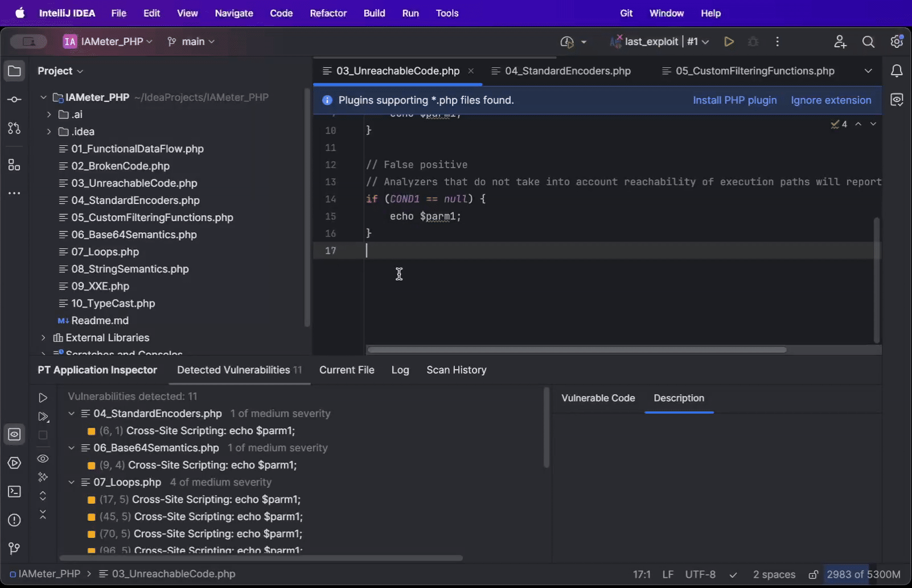Show more tool windows ellipsis icon
Screen dimensions: 912x588
(x=14, y=194)
